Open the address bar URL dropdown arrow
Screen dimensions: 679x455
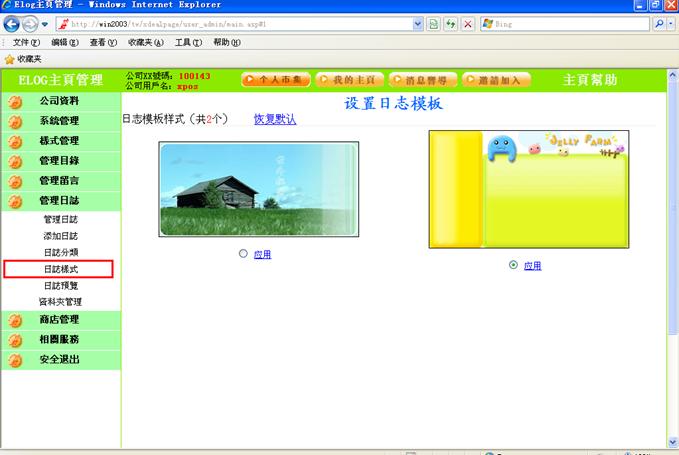(x=416, y=23)
